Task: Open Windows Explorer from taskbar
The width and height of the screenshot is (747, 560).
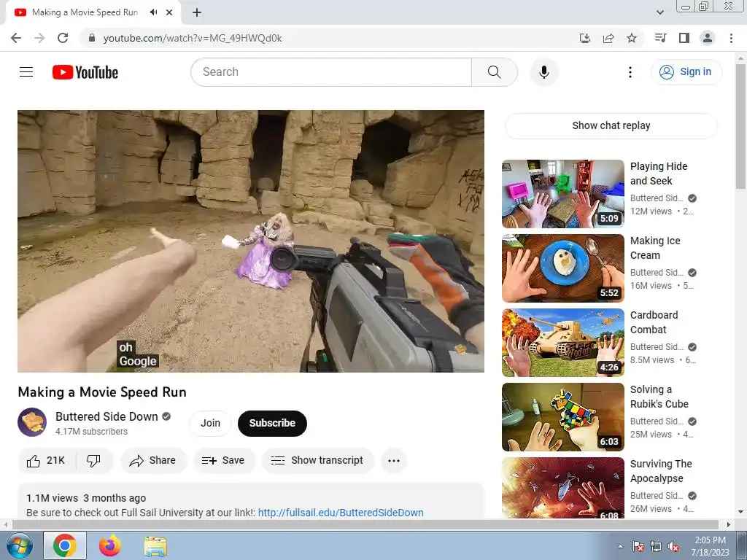Action: (x=155, y=546)
